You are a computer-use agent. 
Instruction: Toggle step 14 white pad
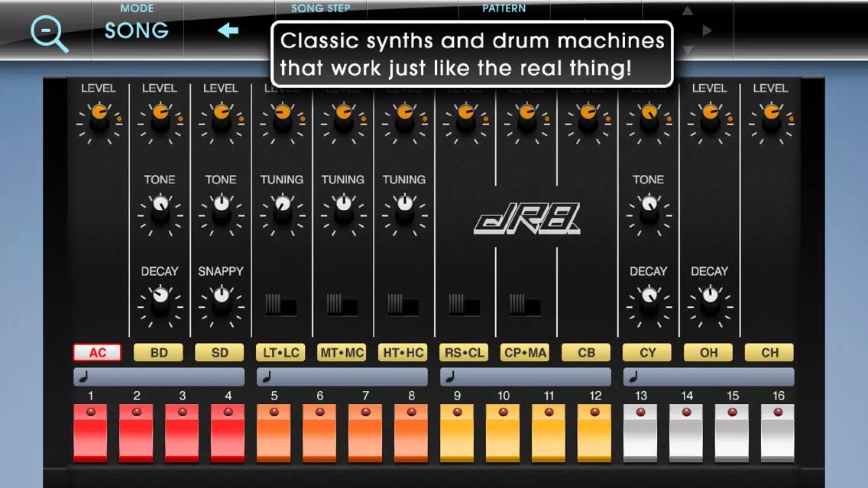point(686,433)
